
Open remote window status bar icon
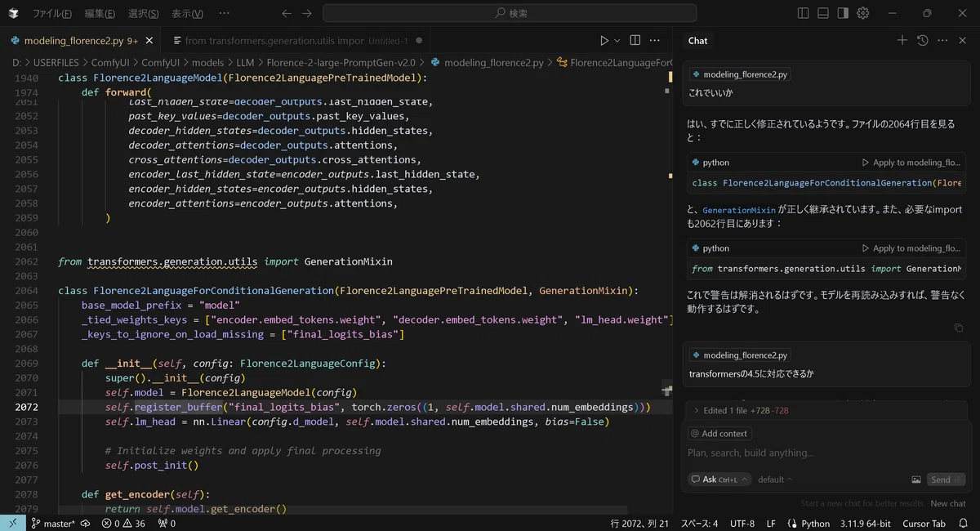[12, 524]
